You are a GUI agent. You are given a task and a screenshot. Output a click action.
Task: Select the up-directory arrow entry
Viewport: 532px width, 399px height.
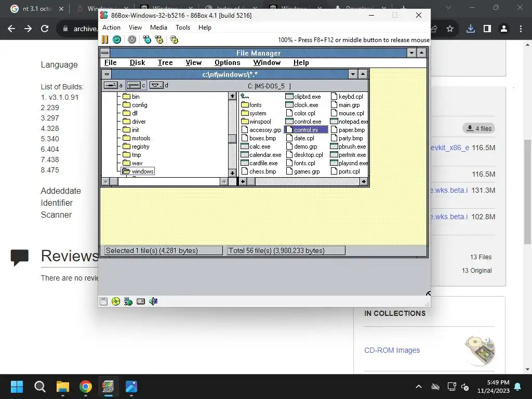[245, 96]
